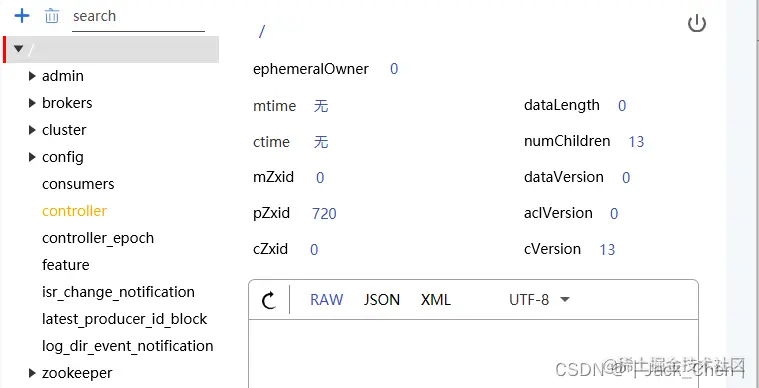Expand the cluster node arrow
This screenshot has height=388, width=759.
tap(32, 130)
